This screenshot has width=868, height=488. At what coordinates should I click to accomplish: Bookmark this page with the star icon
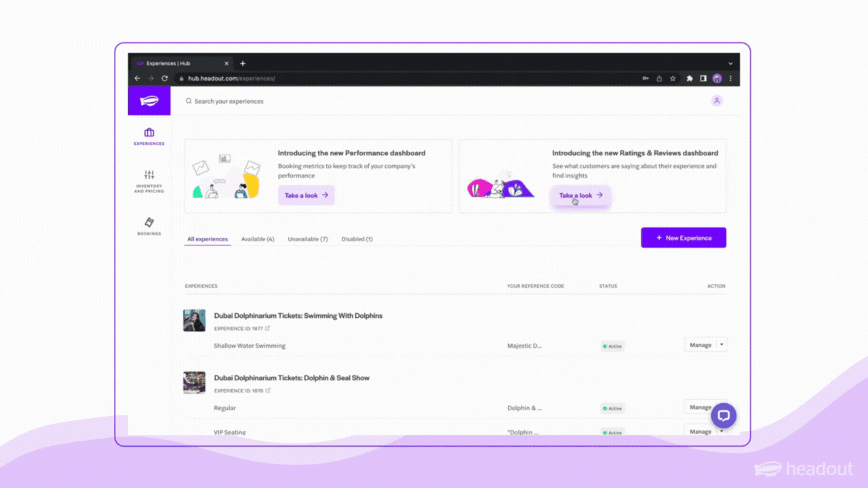[673, 79]
